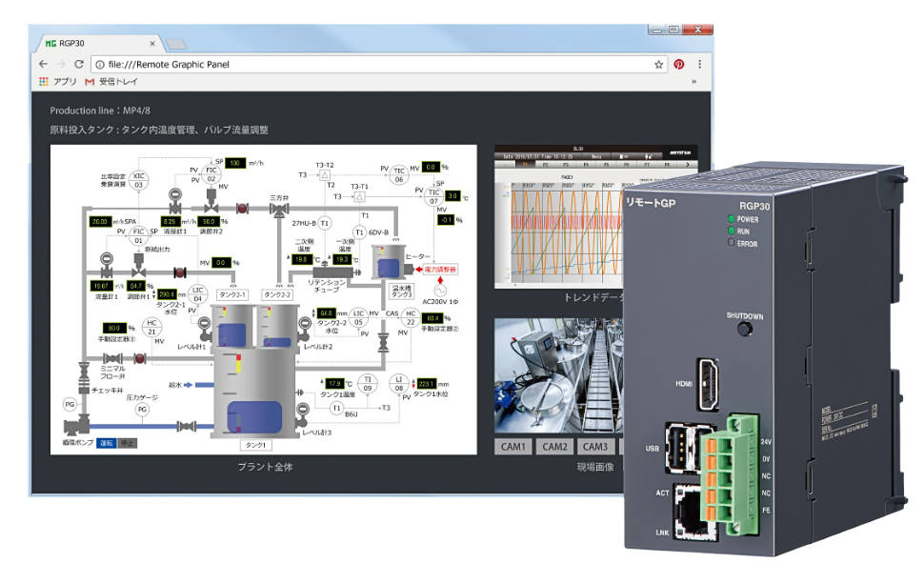Switch camera view to CAM1
Screen dimensions: 924x583
pyautogui.click(x=512, y=447)
